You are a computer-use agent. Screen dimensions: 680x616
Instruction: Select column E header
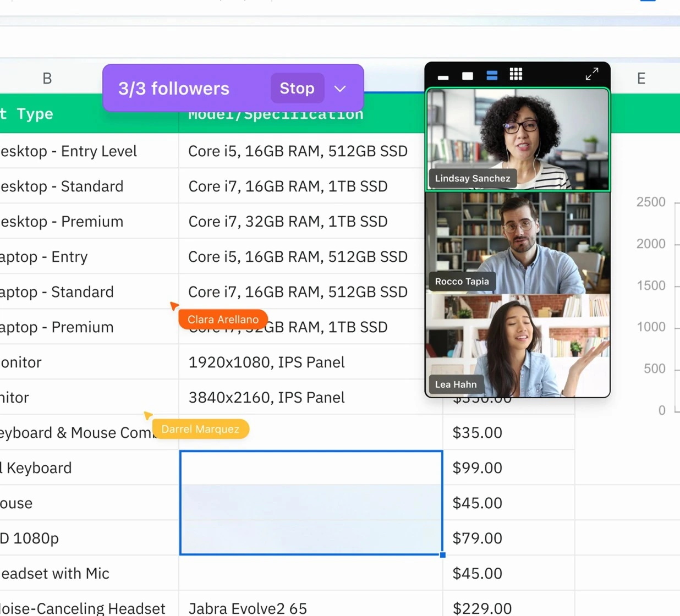pyautogui.click(x=641, y=79)
